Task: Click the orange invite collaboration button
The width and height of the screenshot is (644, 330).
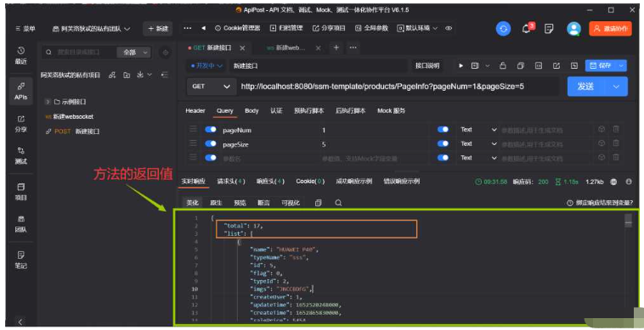Action: click(610, 29)
